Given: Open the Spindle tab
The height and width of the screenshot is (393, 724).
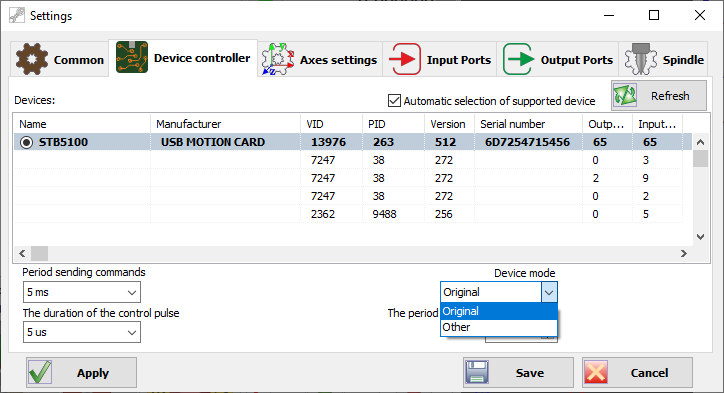Looking at the screenshot, I should coord(664,60).
